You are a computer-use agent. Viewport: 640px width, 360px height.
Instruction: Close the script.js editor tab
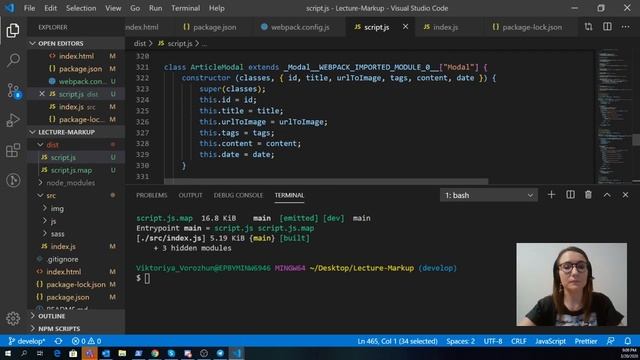pos(405,27)
